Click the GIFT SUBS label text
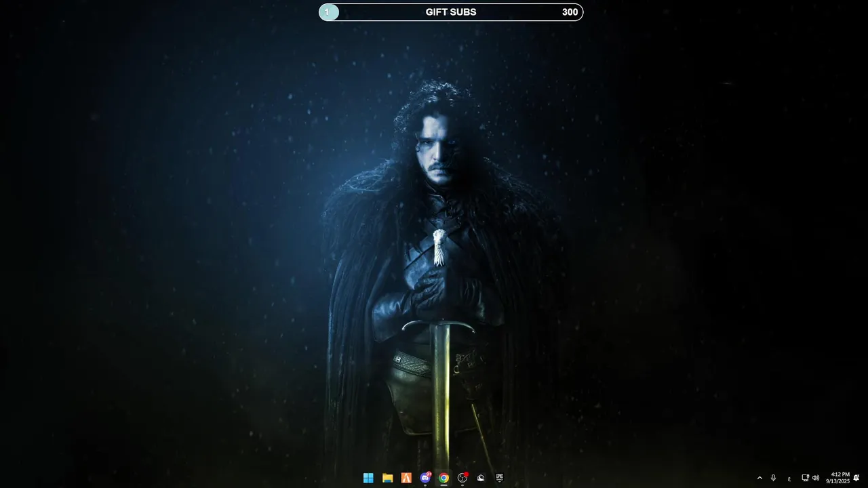This screenshot has width=868, height=488. (451, 12)
